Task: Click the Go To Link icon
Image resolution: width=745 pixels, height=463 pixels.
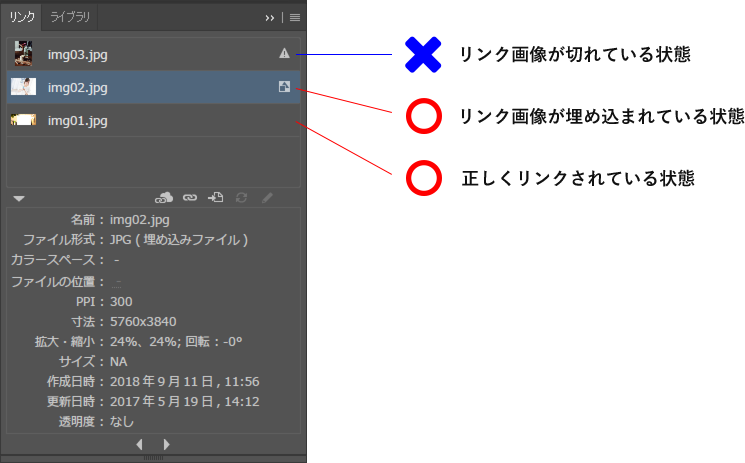Action: click(215, 198)
